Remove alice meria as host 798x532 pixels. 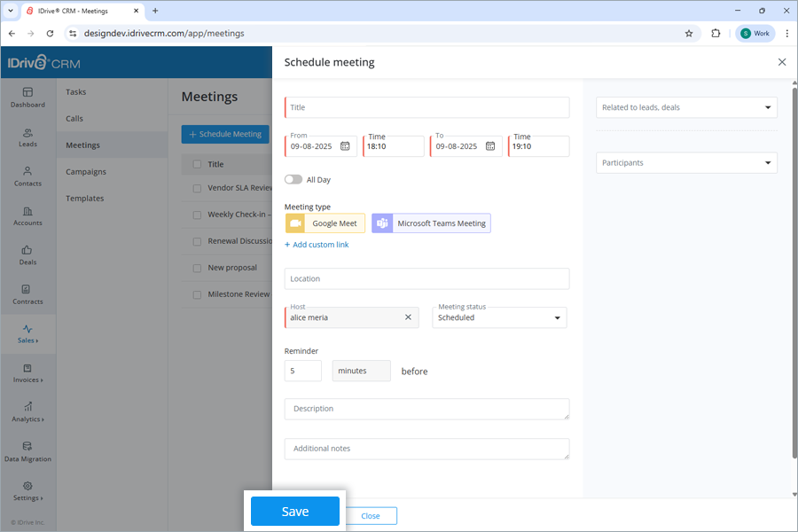[x=408, y=317]
